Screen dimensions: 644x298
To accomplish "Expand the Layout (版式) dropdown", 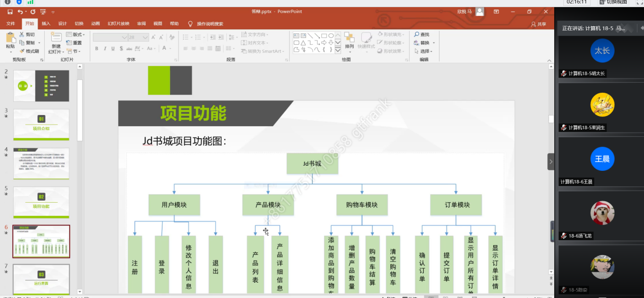I will (x=78, y=34).
